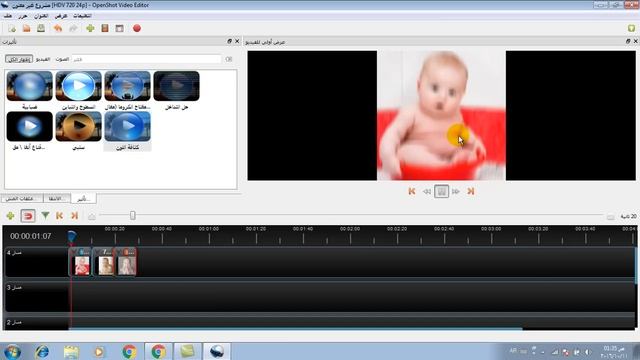Jump to the previous marker icon
The height and width of the screenshot is (360, 640).
pyautogui.click(x=60, y=216)
